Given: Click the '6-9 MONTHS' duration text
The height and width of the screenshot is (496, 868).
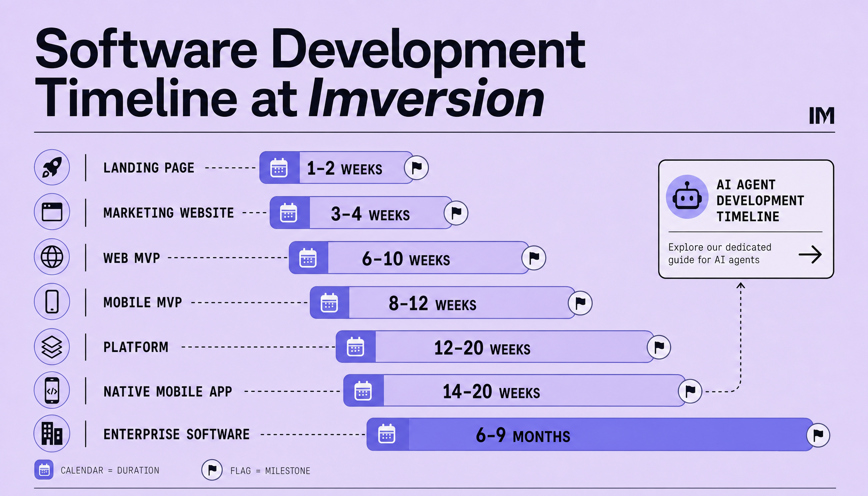Looking at the screenshot, I should pos(523,435).
